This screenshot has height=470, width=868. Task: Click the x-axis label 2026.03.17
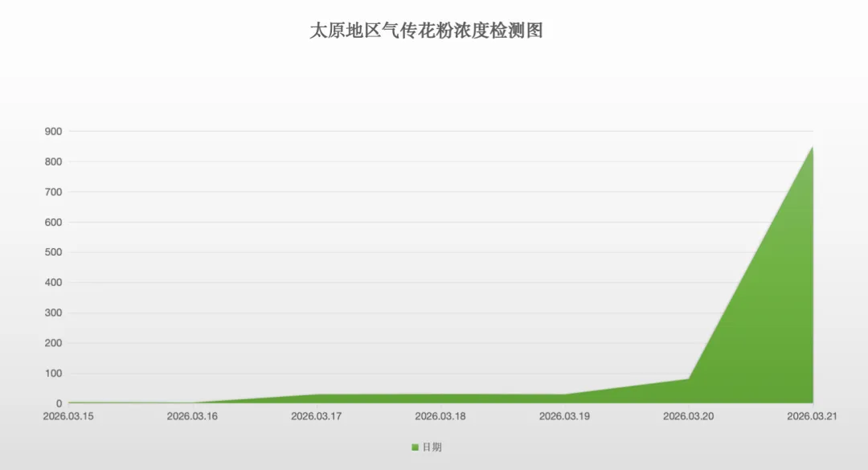[x=316, y=416]
